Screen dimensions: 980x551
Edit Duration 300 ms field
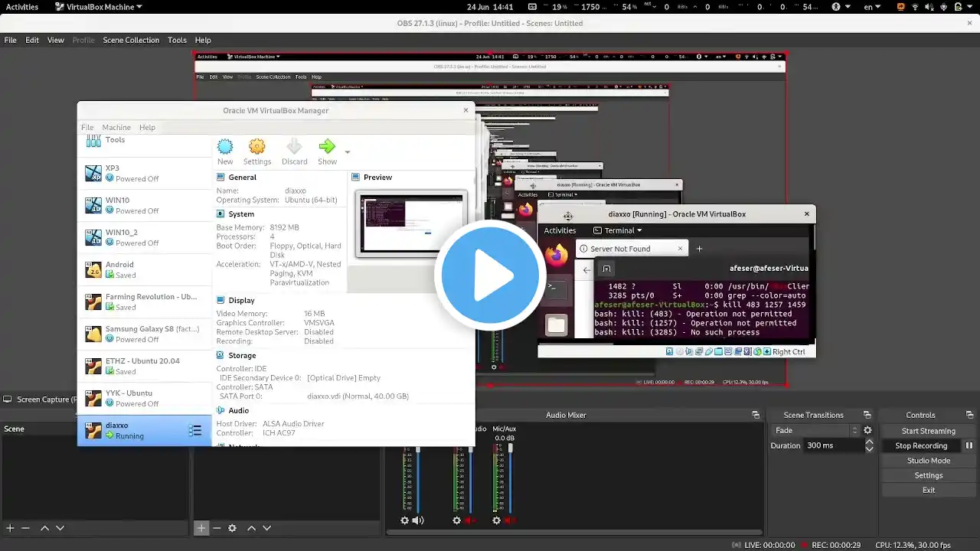[x=834, y=445]
